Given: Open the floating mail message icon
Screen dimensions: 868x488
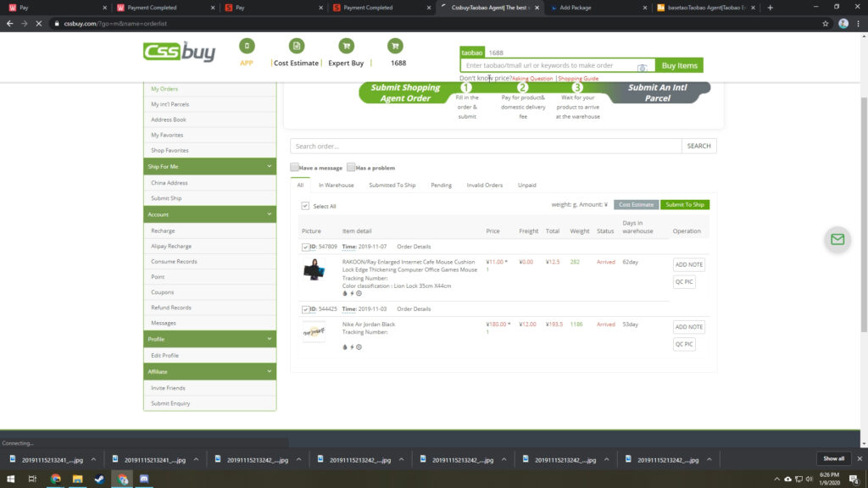Looking at the screenshot, I should [837, 240].
